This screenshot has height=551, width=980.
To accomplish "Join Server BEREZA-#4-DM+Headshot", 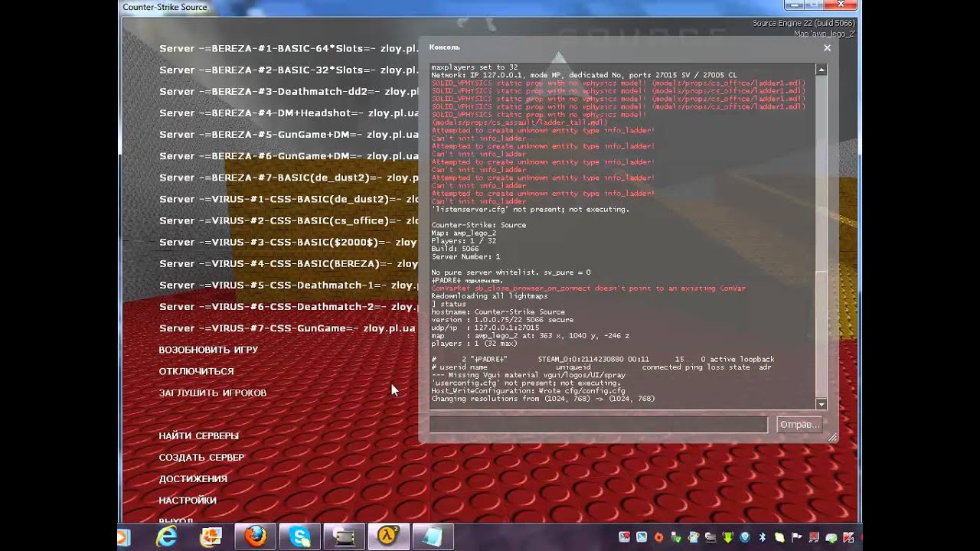I will (x=289, y=112).
